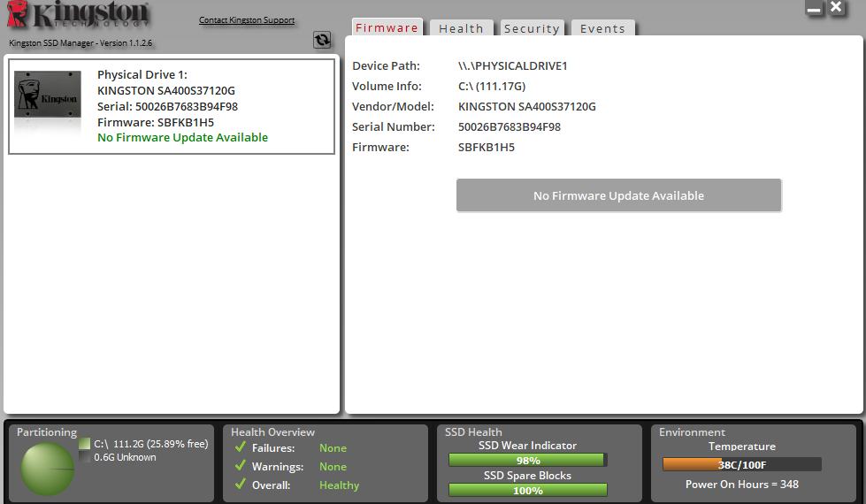Open the Health tab
This screenshot has width=866, height=504.
[461, 28]
